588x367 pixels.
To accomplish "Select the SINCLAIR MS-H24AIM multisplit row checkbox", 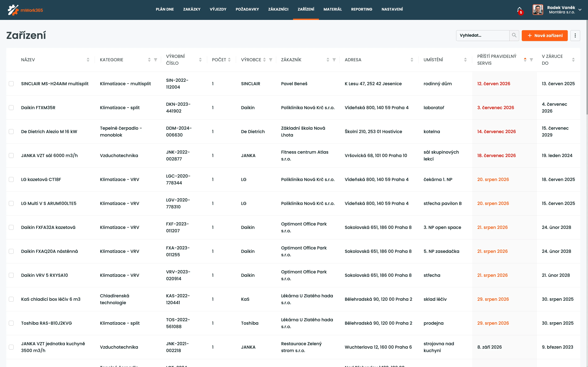I will click(x=11, y=84).
